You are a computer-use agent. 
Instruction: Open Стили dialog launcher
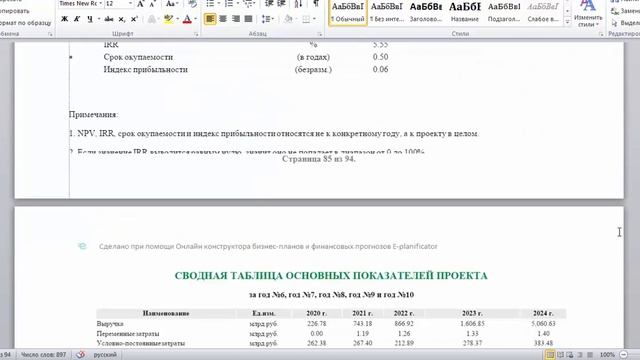(x=600, y=35)
